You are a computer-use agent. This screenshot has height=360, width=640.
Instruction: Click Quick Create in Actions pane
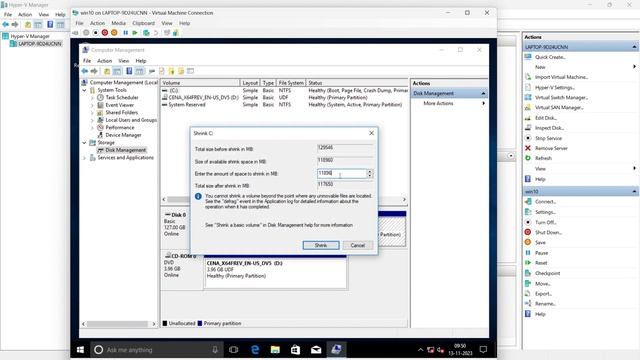pos(550,57)
